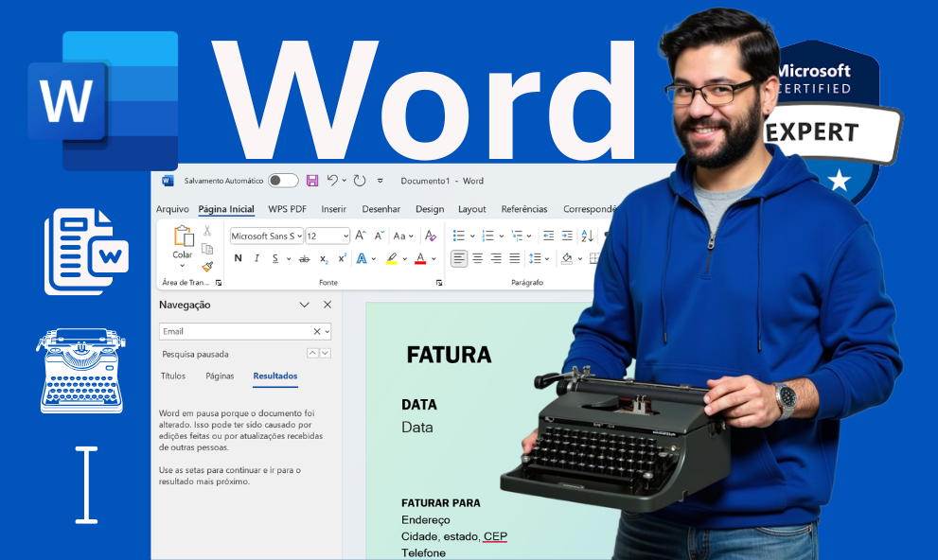Open the Layout tab
The image size is (938, 560).
tap(472, 208)
